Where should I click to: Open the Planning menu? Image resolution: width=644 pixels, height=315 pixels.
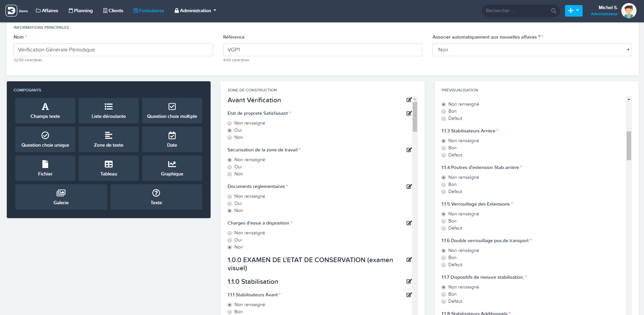(81, 10)
